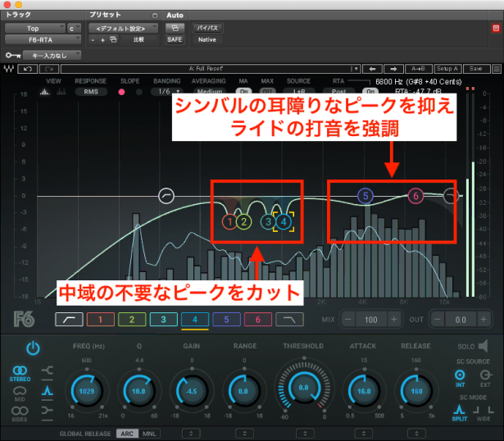The image size is (504, 441).
Task: Enable the pink SLOPE option
Action: point(121,92)
